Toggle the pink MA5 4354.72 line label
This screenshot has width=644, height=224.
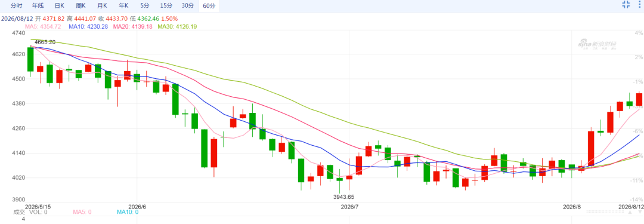pyautogui.click(x=43, y=26)
